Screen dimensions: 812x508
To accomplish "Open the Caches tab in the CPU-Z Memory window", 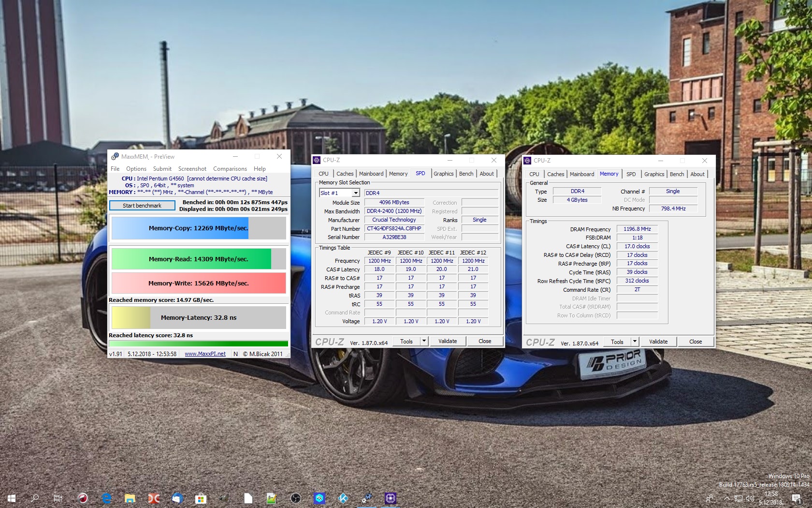I will coord(556,174).
